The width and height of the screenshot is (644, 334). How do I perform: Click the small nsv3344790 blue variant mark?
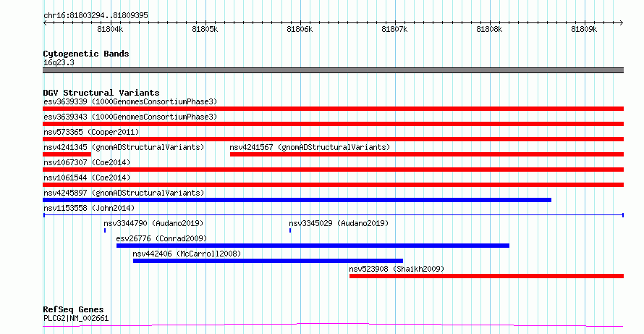tap(105, 230)
